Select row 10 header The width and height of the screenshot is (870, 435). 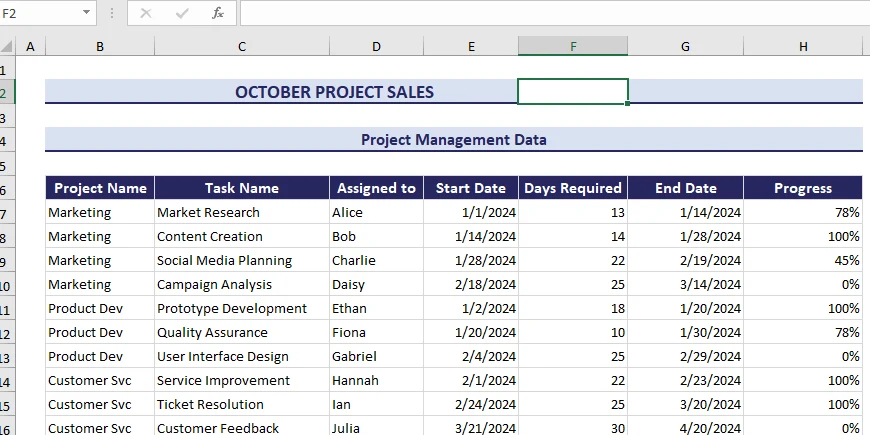click(x=7, y=285)
